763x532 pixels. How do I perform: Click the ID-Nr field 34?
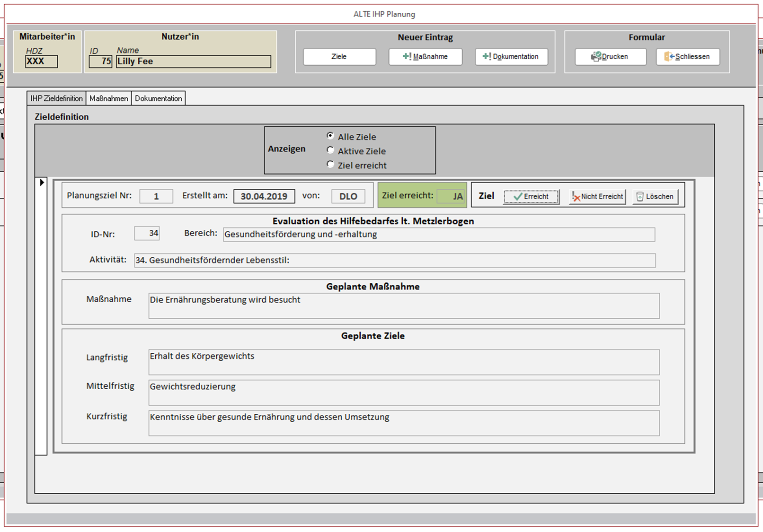[x=147, y=233]
